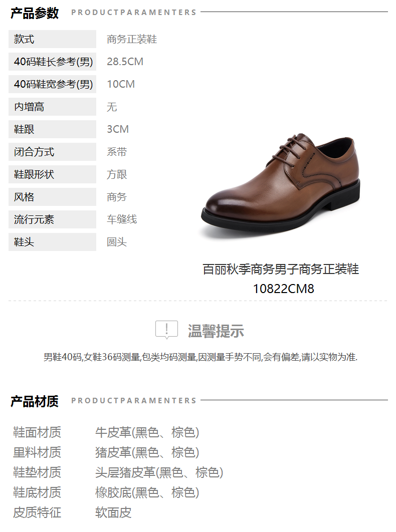396x532 pixels.
Task: Click the 头层猪皮革(黑色、棕色) insole value
Action: 159,472
